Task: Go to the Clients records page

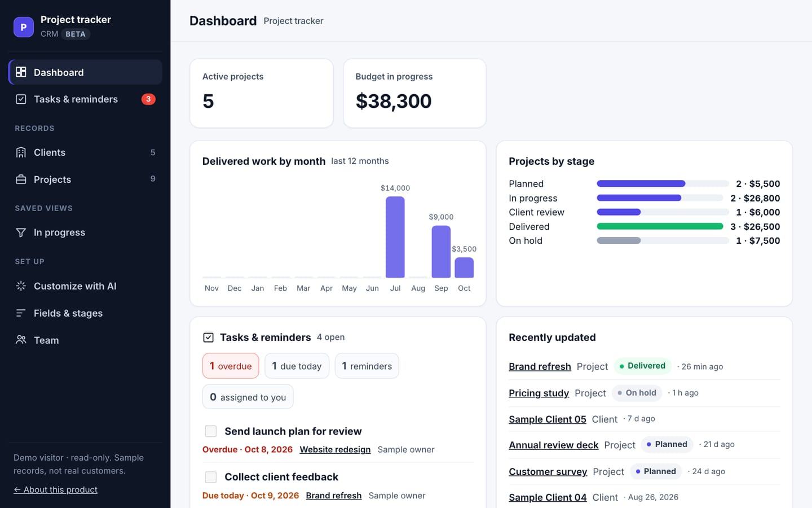Action: 85,152
